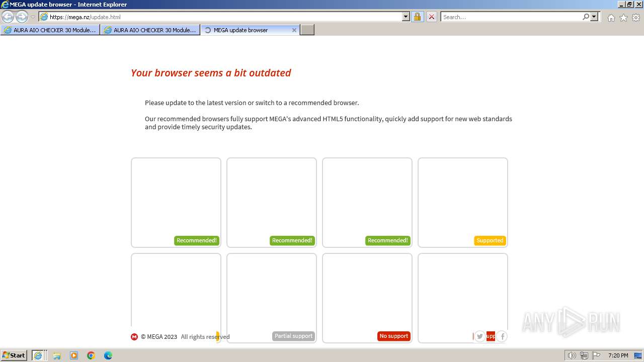644x362 pixels.
Task: Click the browser Forward arrow button
Action: click(x=22, y=17)
